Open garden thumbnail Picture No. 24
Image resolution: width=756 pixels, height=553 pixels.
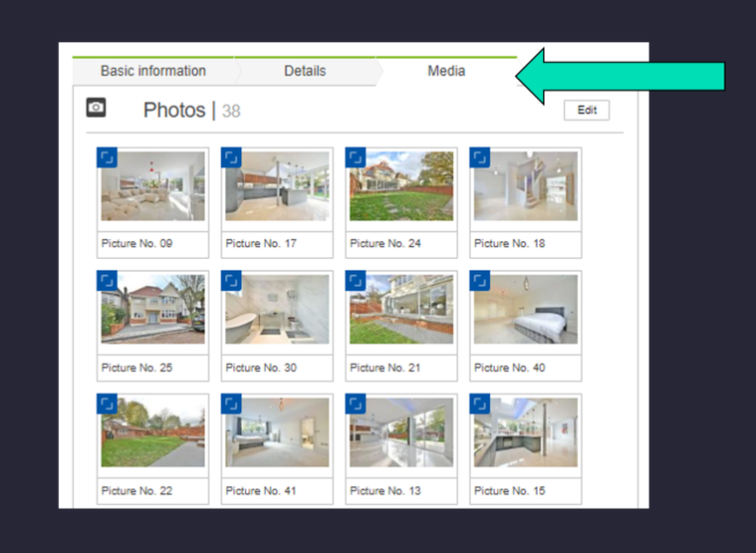[402, 186]
